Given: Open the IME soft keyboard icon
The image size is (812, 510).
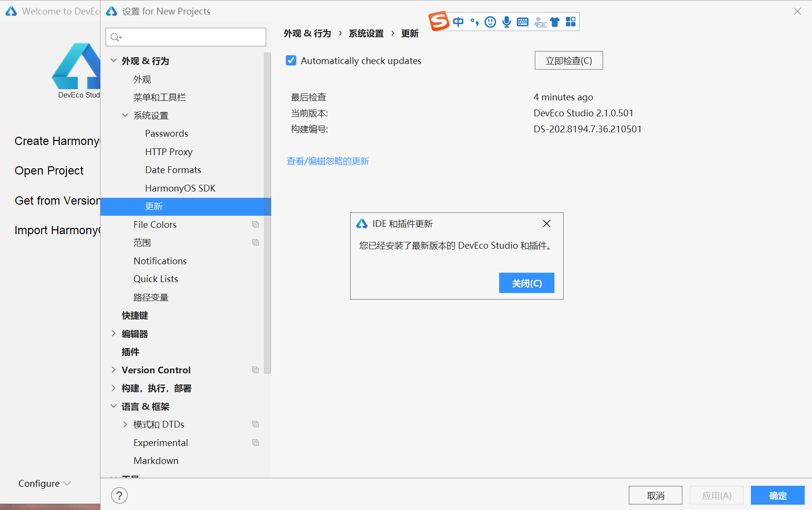Looking at the screenshot, I should click(523, 22).
